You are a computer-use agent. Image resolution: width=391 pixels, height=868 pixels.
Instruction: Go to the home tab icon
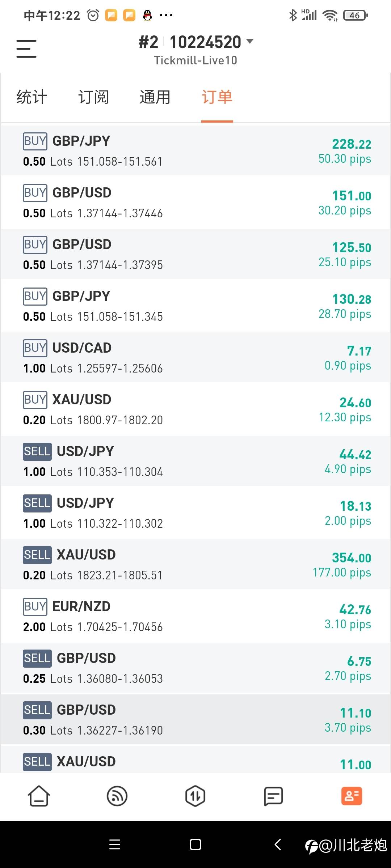(x=39, y=796)
